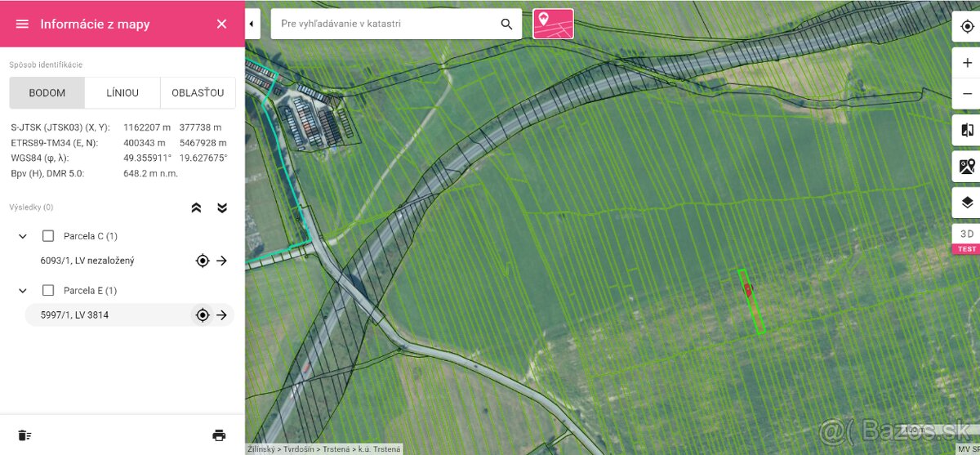
Task: Collapse the side panel with arrow handle
Action: pos(252,24)
